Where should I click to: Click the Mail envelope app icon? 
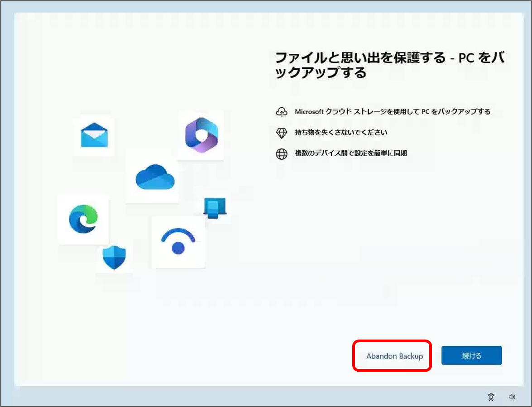pyautogui.click(x=94, y=135)
